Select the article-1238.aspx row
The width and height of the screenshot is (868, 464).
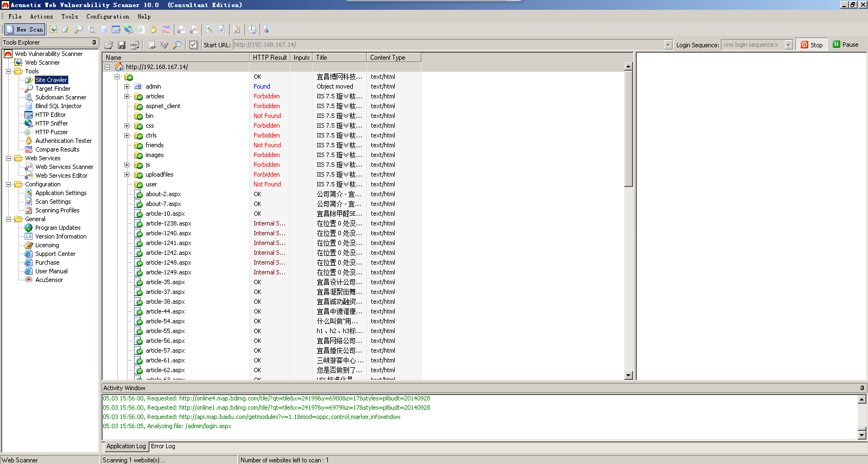tap(168, 223)
